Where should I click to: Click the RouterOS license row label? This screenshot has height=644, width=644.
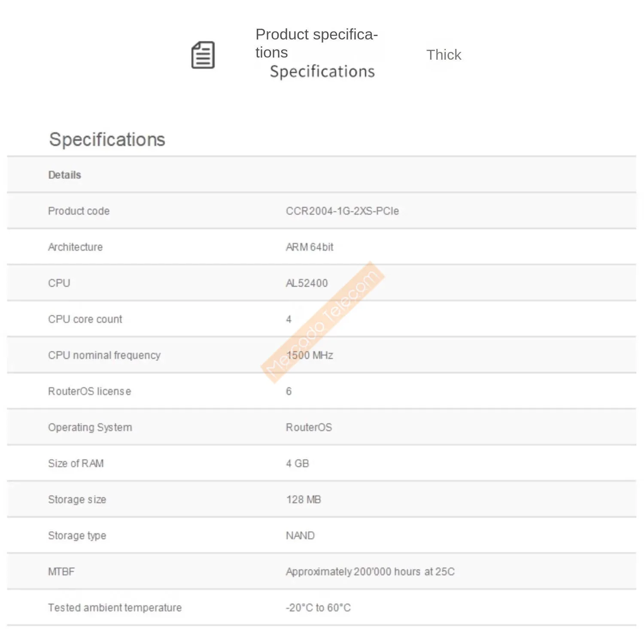pyautogui.click(x=89, y=391)
